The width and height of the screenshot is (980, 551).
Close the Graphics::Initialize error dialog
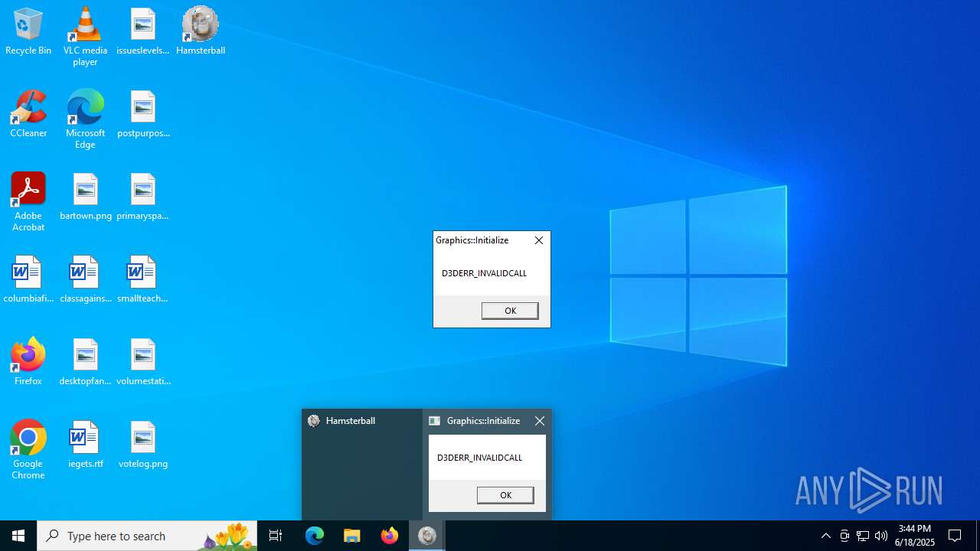click(x=539, y=240)
